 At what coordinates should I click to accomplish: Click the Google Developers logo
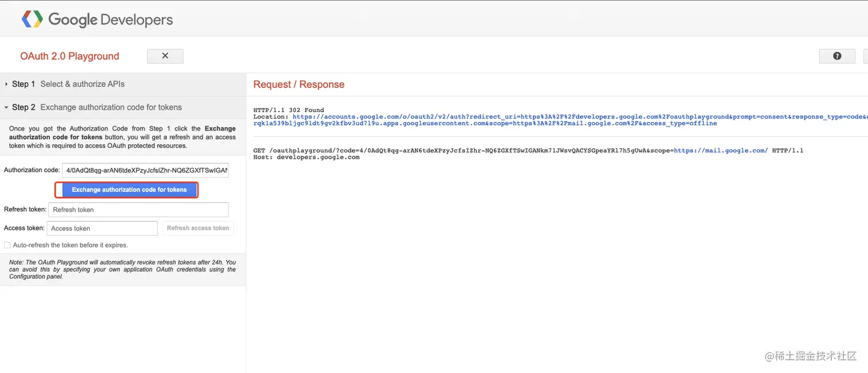click(97, 19)
